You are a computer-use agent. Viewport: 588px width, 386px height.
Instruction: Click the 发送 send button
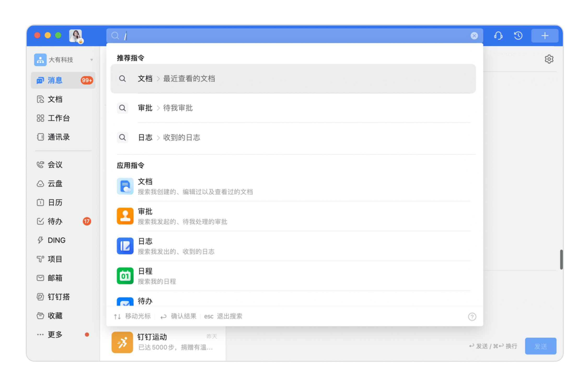(x=540, y=346)
